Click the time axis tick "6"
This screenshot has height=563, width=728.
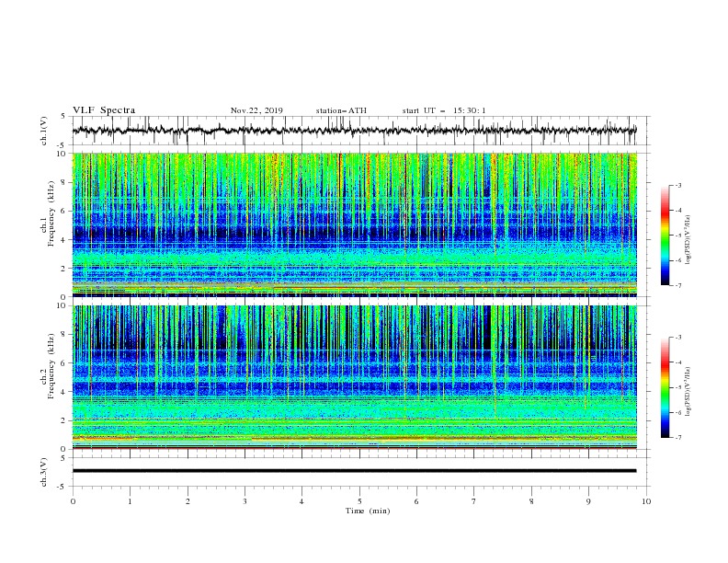[416, 501]
